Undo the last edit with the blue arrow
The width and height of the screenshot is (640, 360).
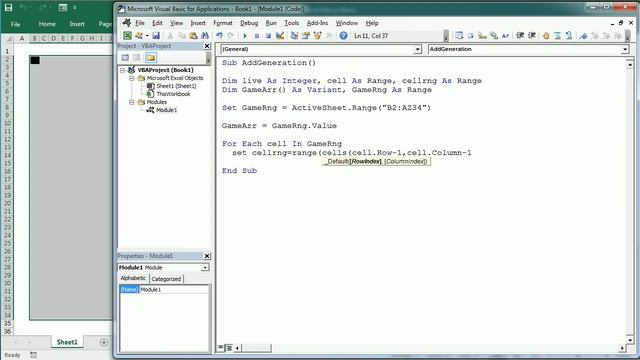point(219,36)
